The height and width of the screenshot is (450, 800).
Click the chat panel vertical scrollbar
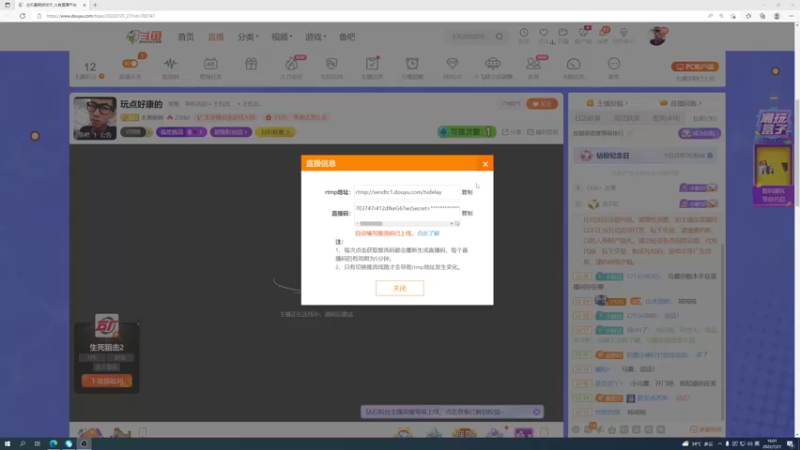[x=722, y=332]
